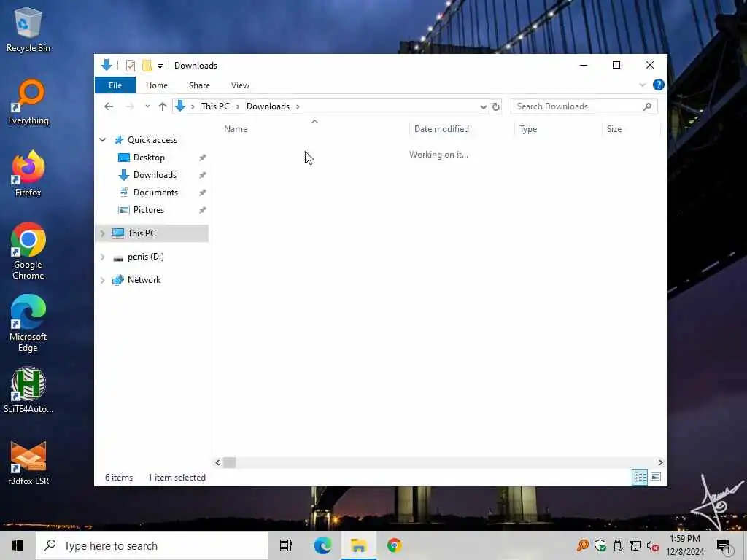747x560 pixels.
Task: Expand the ribbon with chevron arrow
Action: [642, 85]
